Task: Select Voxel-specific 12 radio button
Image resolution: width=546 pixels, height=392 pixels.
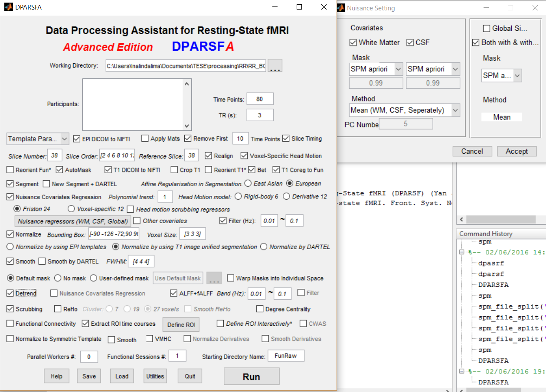Action: [x=71, y=209]
